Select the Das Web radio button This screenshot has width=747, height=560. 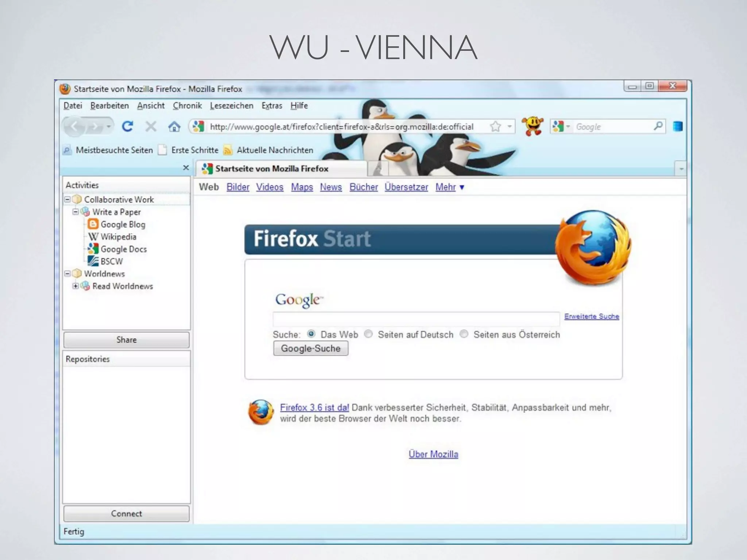311,334
